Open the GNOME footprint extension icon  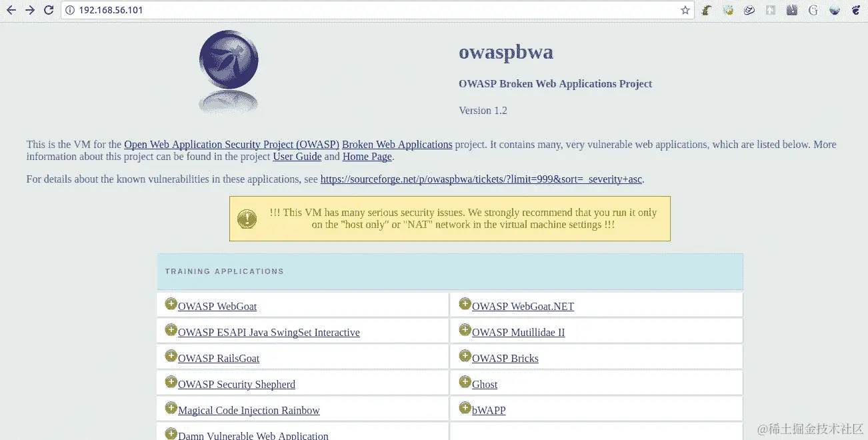(855, 10)
